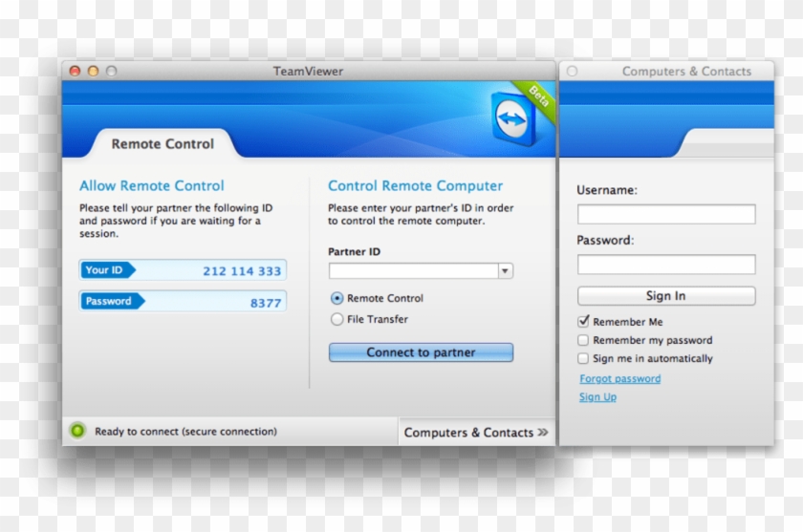Click the Beta ribbon badge
Image resolution: width=803 pixels, height=532 pixels.
(536, 99)
